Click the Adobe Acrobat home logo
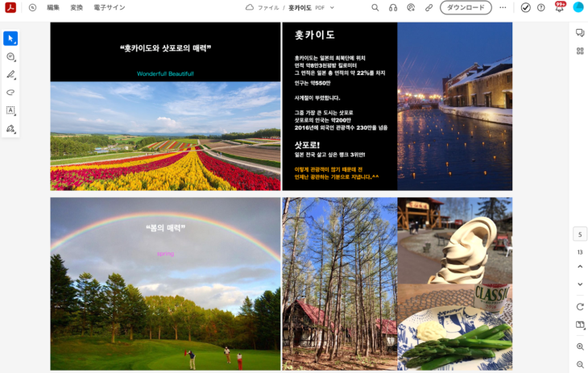Viewport: 588px width, 373px height. pos(10,7)
